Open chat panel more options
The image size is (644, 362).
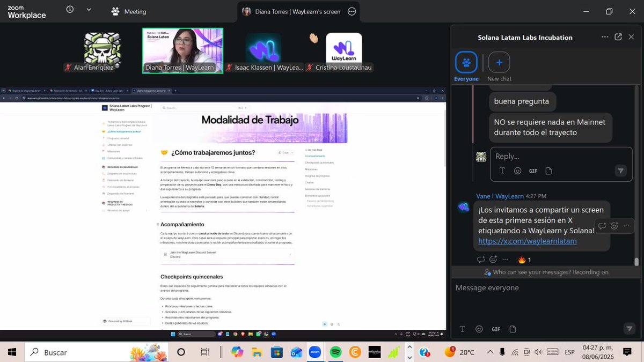point(605,37)
